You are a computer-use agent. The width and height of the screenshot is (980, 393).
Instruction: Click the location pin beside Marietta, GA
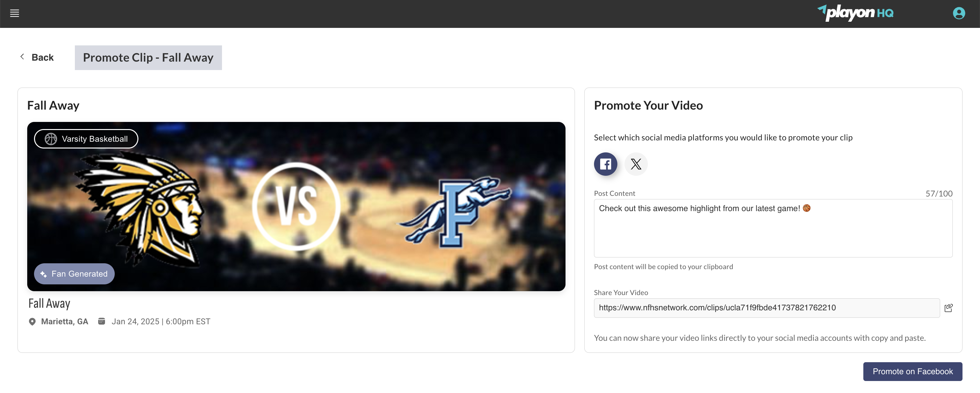32,322
